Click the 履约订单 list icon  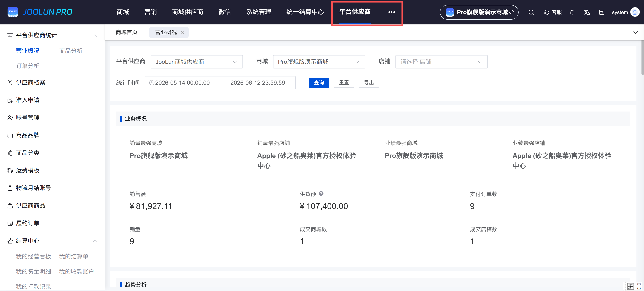10,223
